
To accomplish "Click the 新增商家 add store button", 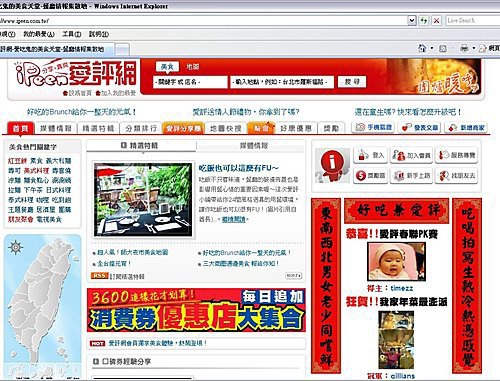I will tap(466, 127).
